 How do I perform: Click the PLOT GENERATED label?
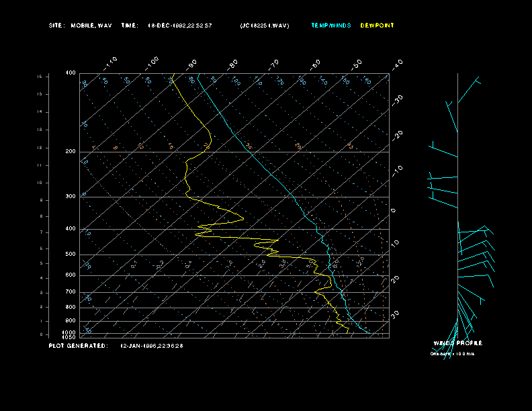point(78,346)
